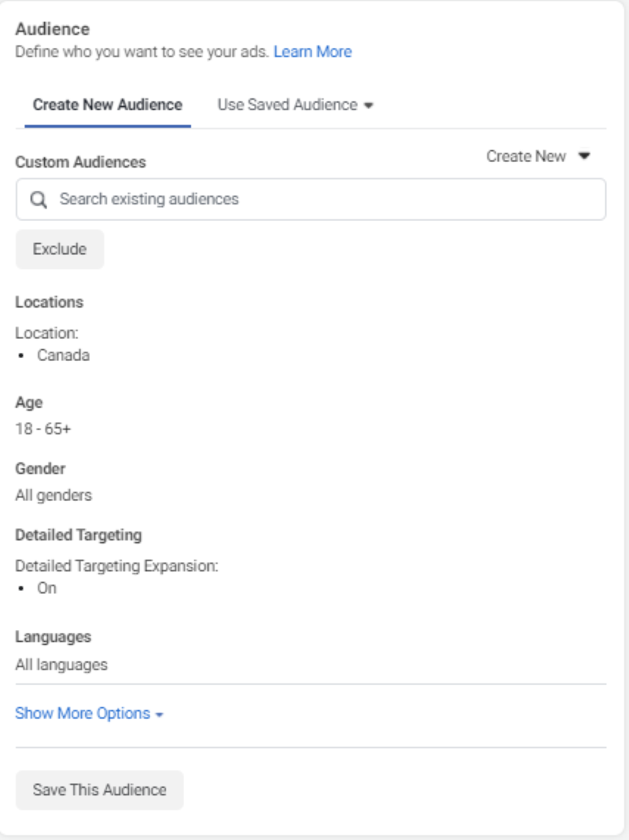Image resolution: width=629 pixels, height=840 pixels.
Task: Expand the Create New dropdown
Action: (538, 156)
